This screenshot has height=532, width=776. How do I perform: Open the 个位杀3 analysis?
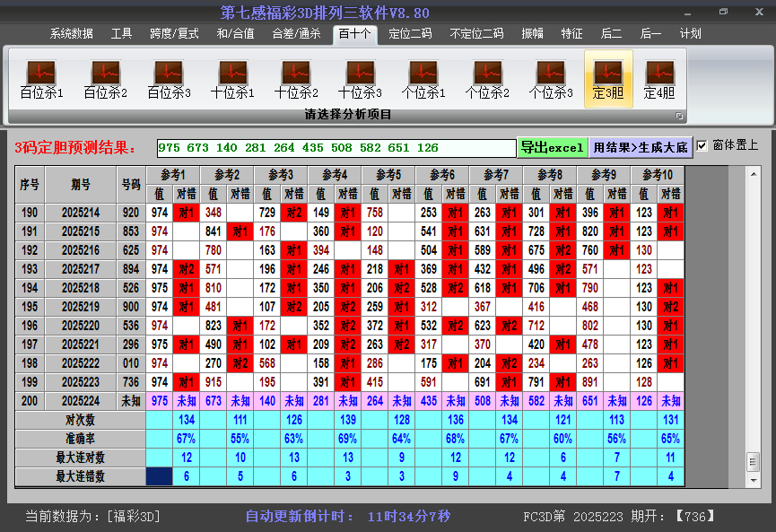(x=551, y=79)
